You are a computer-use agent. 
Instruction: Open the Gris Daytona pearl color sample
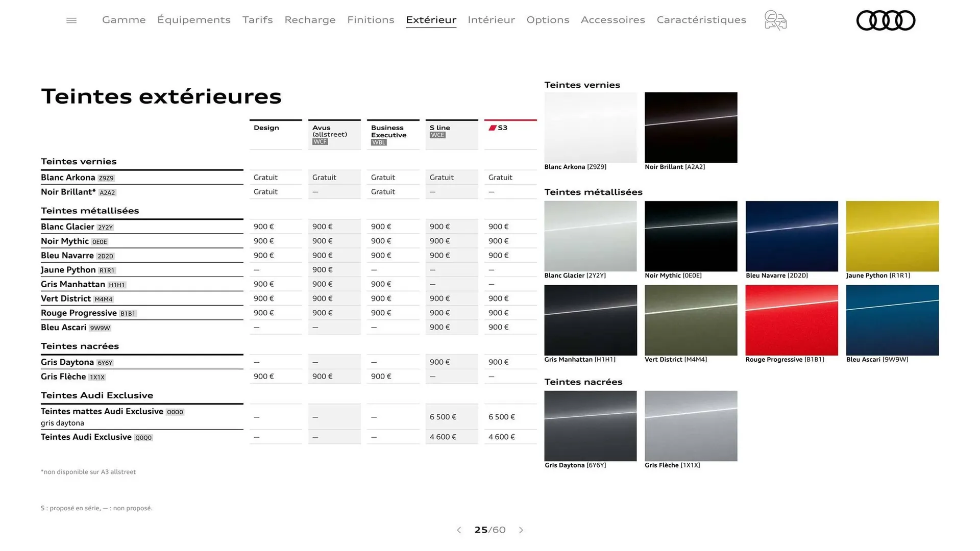pyautogui.click(x=590, y=425)
